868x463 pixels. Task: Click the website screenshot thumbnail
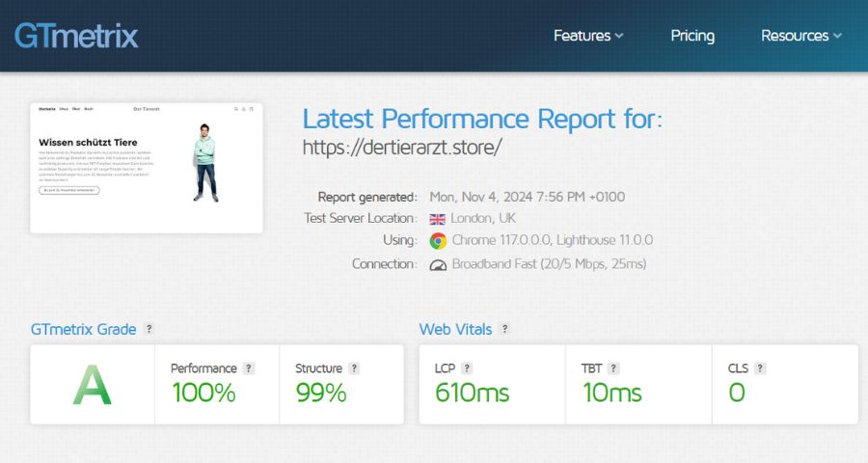coord(147,168)
